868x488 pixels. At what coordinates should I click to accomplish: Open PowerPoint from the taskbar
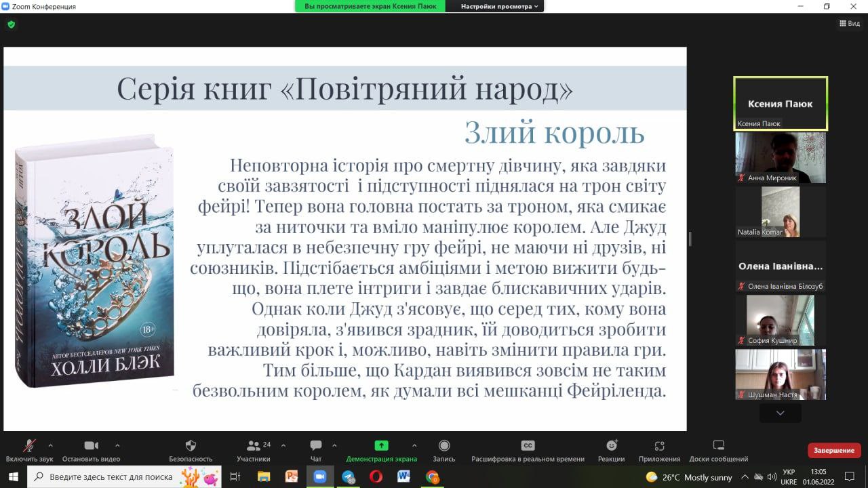point(292,476)
